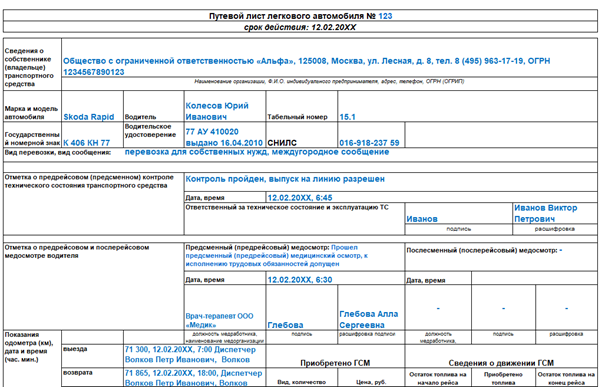
Task: Click technical control date 12.02.20XX, 6:45
Action: (x=300, y=198)
